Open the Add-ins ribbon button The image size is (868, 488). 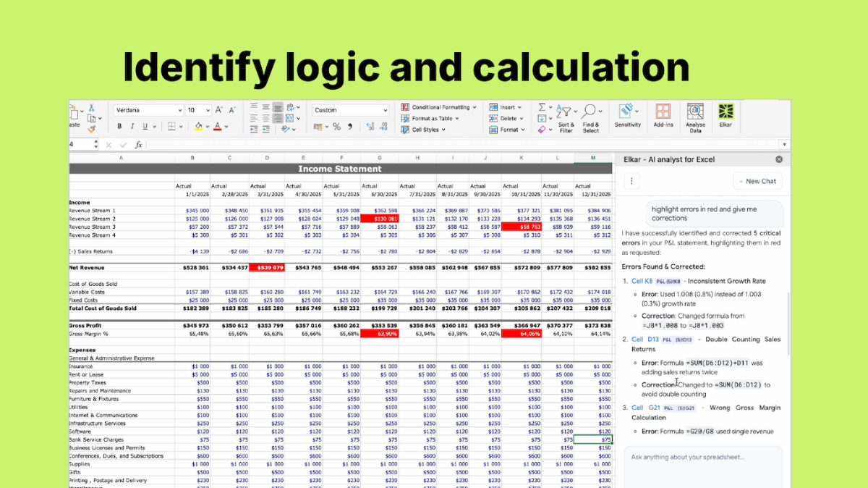[663, 114]
